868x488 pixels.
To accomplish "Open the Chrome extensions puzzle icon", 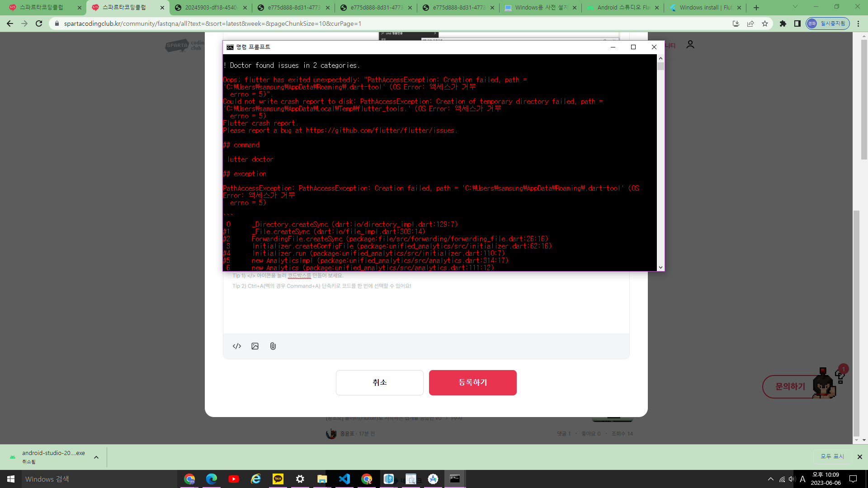I will [783, 23].
